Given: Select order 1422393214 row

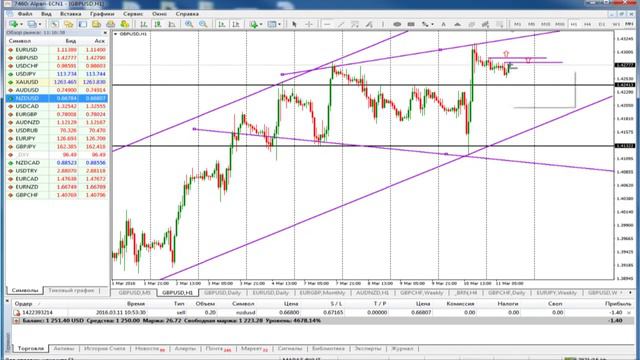Looking at the screenshot, I should point(322,312).
